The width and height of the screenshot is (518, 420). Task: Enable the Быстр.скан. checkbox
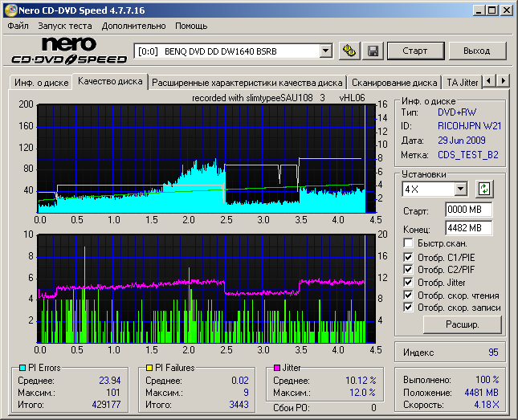(409, 243)
